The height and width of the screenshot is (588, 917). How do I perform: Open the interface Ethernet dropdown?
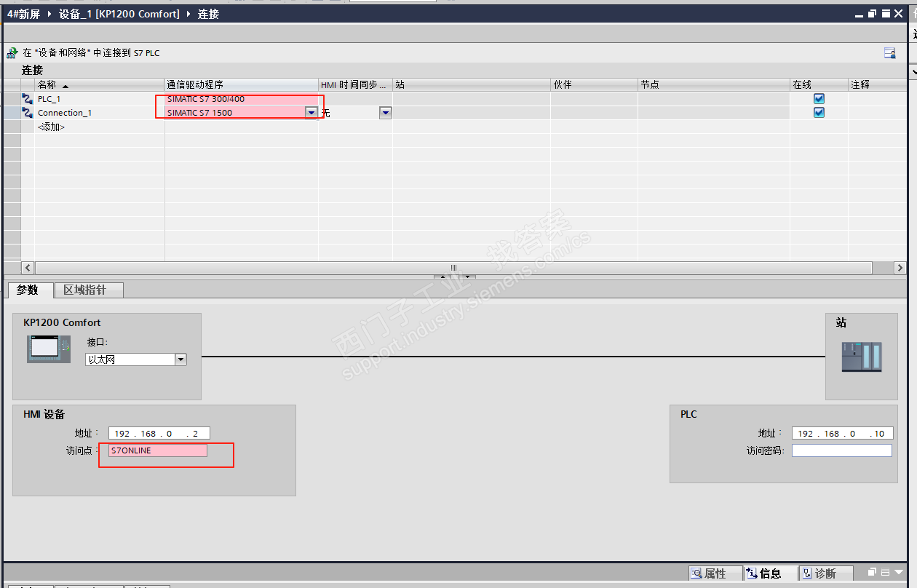coord(180,359)
